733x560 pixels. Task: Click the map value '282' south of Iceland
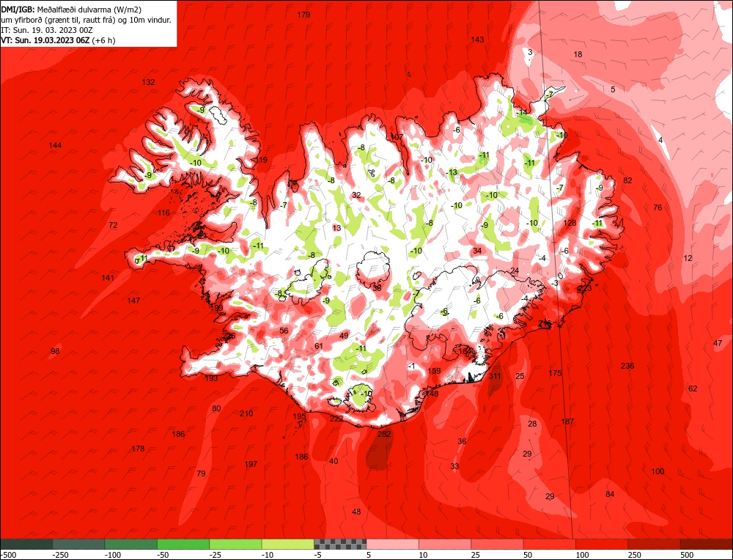click(384, 434)
